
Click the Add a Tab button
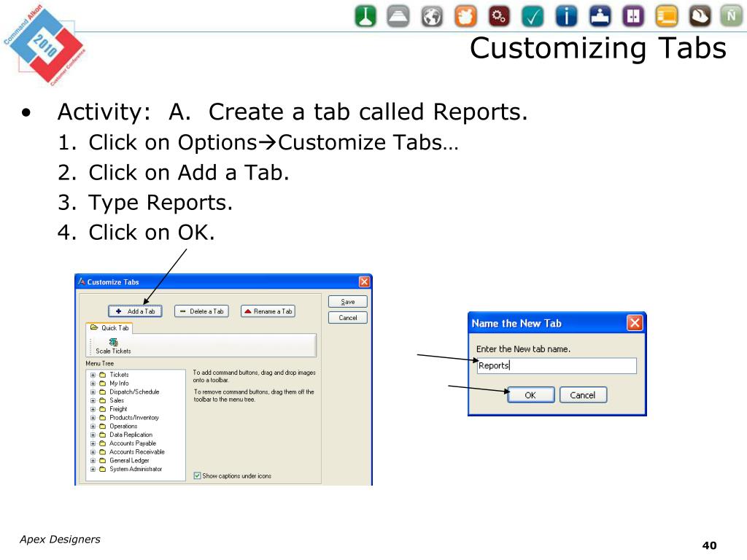tap(135, 311)
